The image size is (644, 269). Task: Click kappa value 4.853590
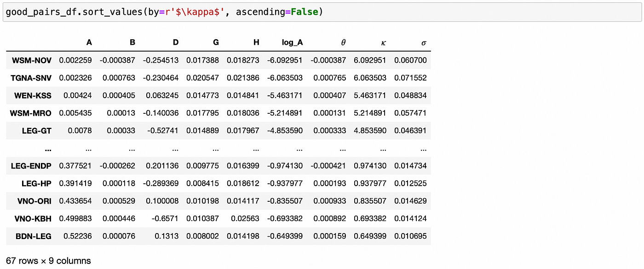point(370,131)
